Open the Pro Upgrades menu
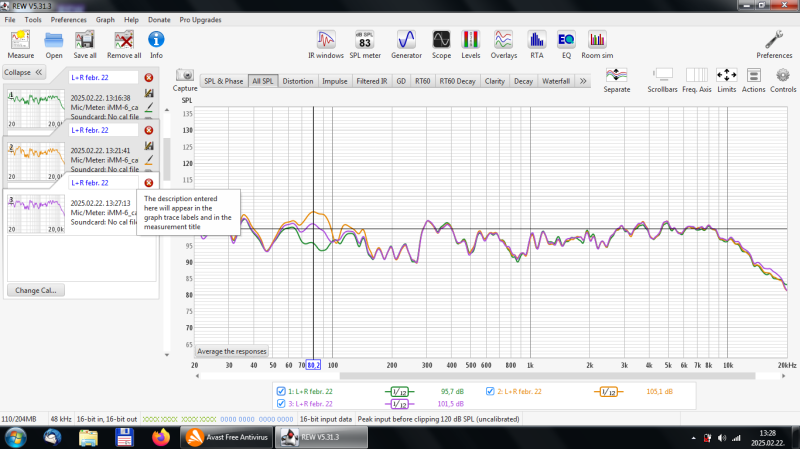Viewport: 800px width, 449px height. [x=200, y=20]
